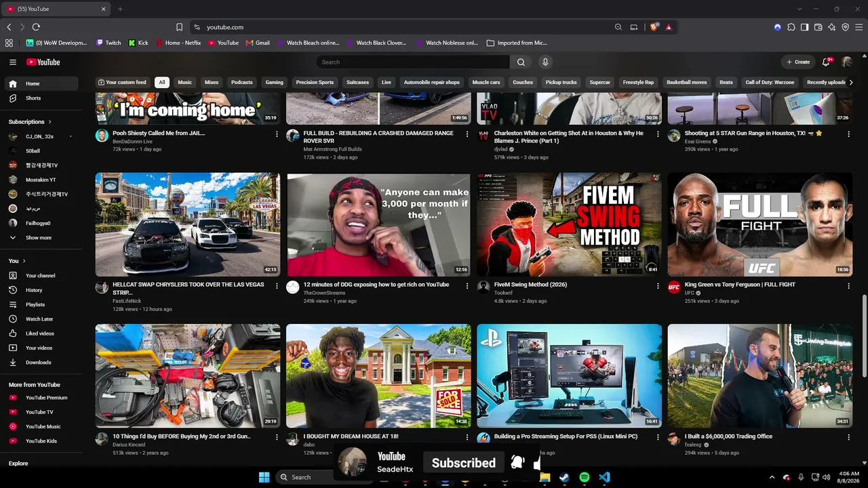Toggle the Subscribed button for SeadeHtx
The width and height of the screenshot is (868, 488).
point(464,463)
